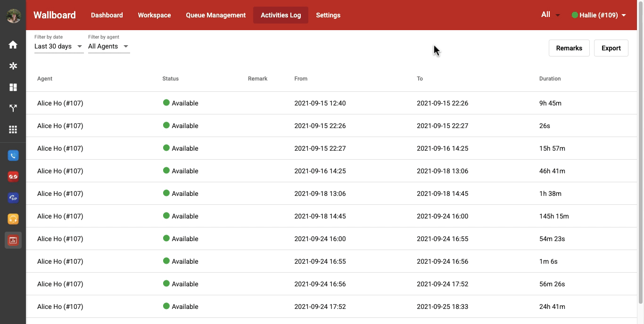
Task: Click the green status indicator beside Hallie
Action: pos(575,15)
